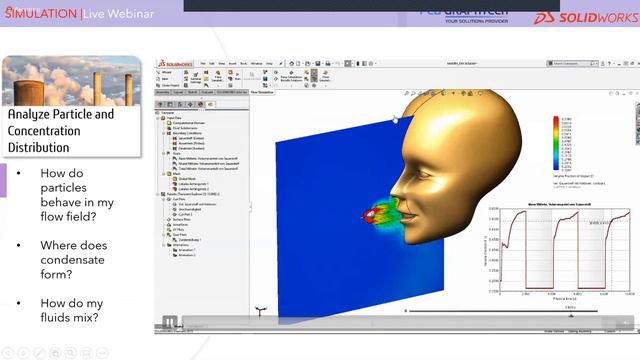The image size is (640, 360).
Task: Switch to the Assembly ribbon tab
Action: click(163, 92)
